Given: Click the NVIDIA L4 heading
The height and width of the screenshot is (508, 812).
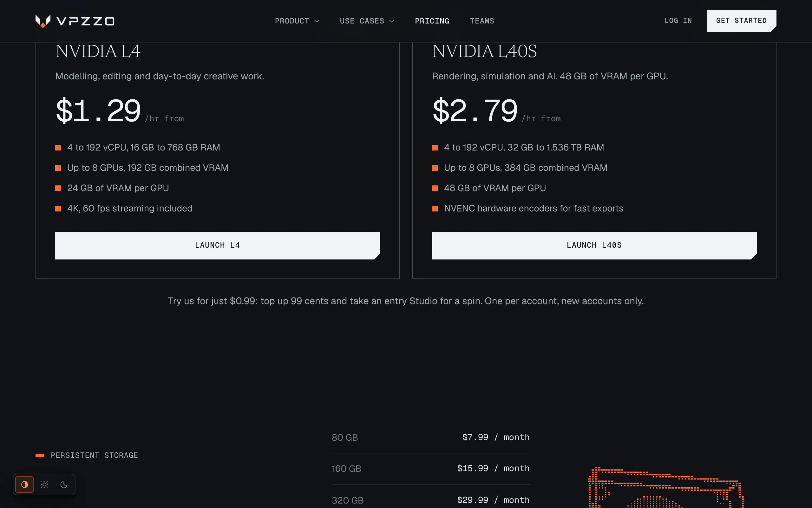Looking at the screenshot, I should click(x=98, y=51).
